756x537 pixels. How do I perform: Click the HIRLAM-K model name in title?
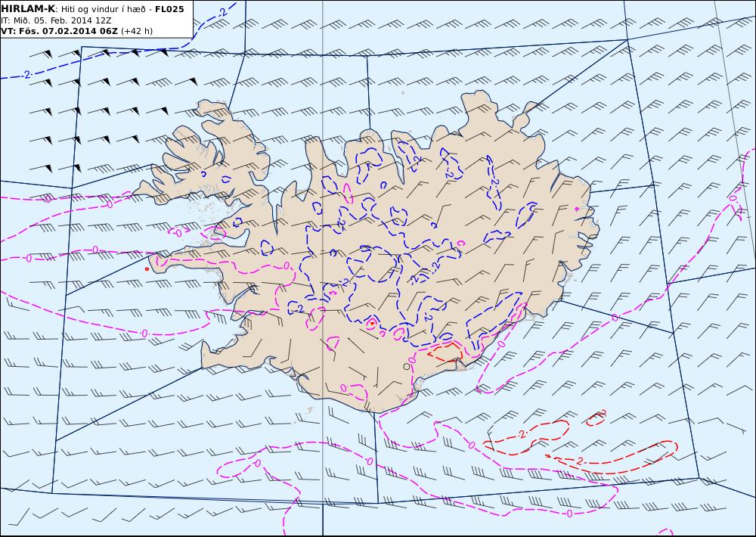(29, 9)
